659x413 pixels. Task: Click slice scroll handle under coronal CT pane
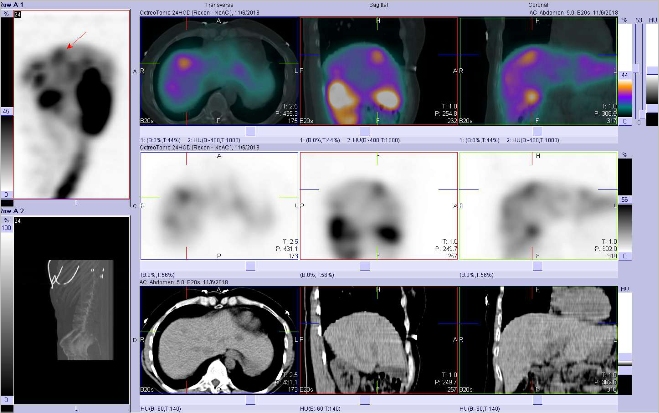tap(538, 400)
